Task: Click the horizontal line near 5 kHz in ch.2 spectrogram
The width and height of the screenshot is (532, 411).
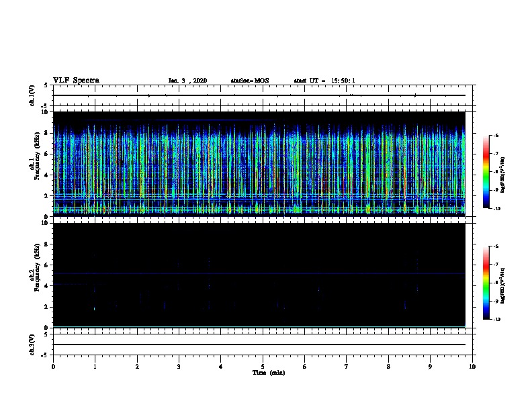Action: (x=259, y=273)
